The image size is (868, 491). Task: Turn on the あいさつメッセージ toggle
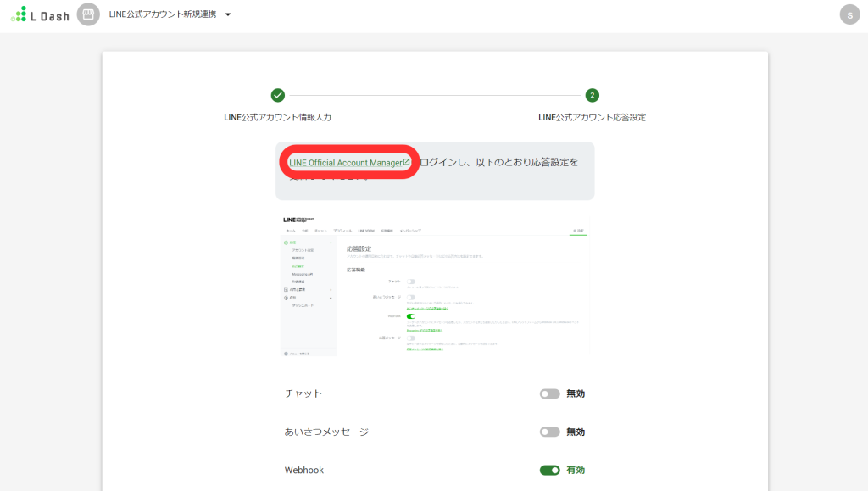tap(550, 432)
